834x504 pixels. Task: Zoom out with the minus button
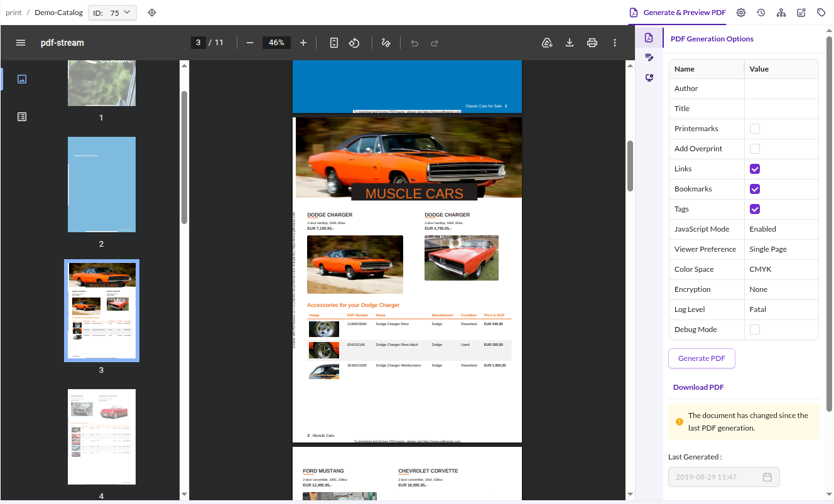(x=250, y=43)
